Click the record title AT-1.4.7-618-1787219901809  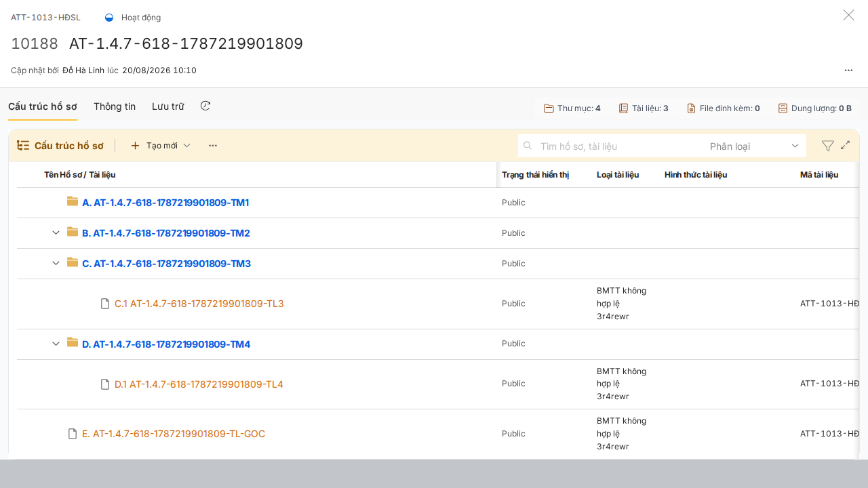click(186, 44)
